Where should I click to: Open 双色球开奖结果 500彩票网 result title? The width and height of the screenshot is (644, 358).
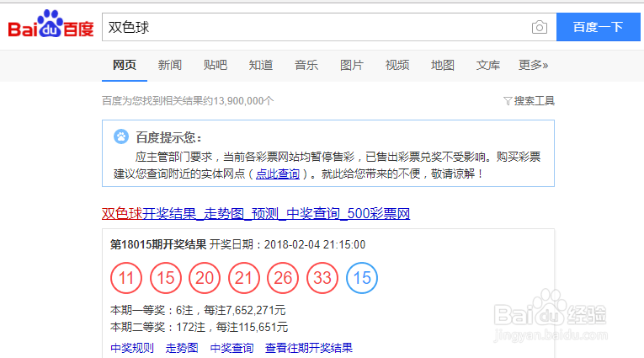click(x=256, y=213)
